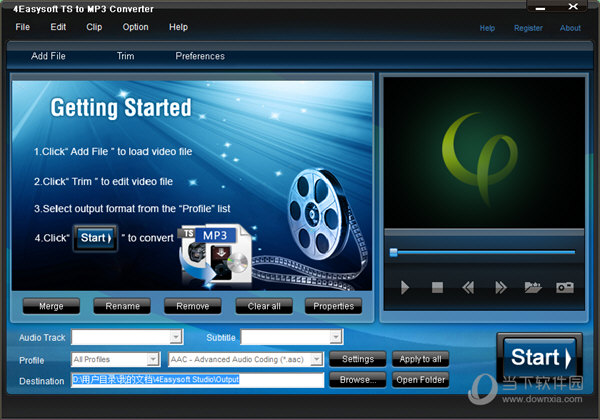The width and height of the screenshot is (600, 420).
Task: Take a snapshot with camera icon
Action: point(565,287)
